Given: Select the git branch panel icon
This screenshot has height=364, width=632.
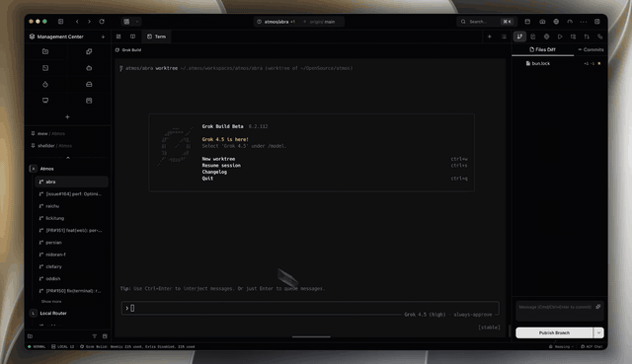Looking at the screenshot, I should (x=519, y=36).
